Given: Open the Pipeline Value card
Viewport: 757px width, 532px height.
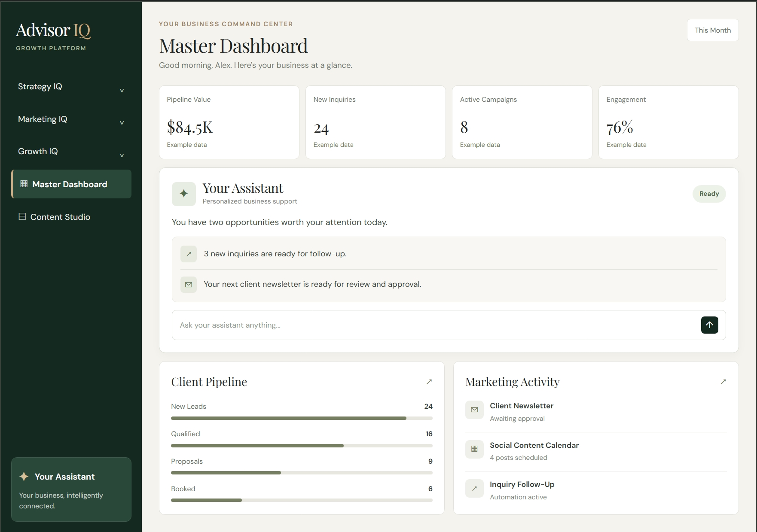Looking at the screenshot, I should tap(229, 122).
